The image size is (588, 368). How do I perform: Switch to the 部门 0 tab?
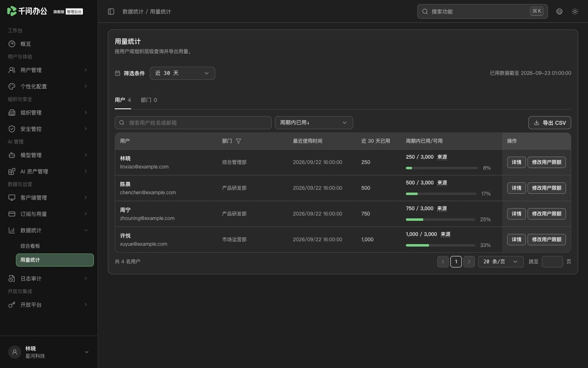click(149, 100)
